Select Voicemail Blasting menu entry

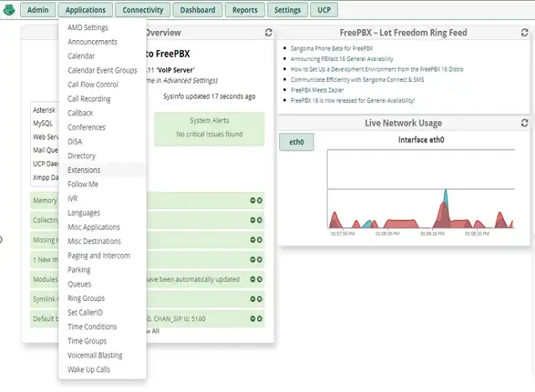coord(94,355)
